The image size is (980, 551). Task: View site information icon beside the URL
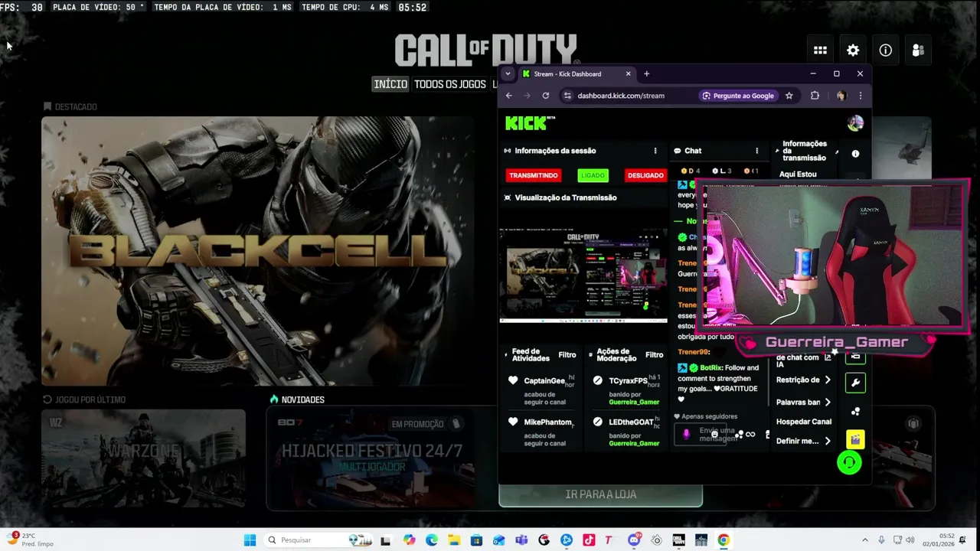[567, 96]
